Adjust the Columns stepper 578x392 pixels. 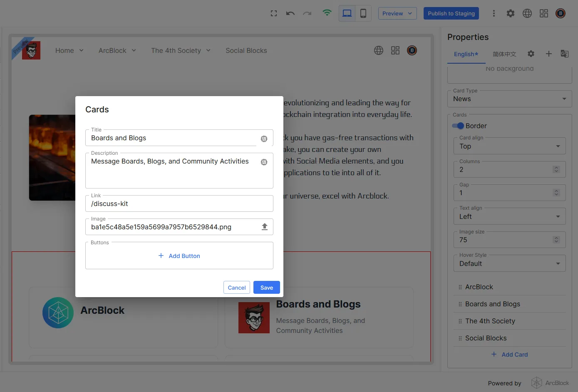pos(556,169)
